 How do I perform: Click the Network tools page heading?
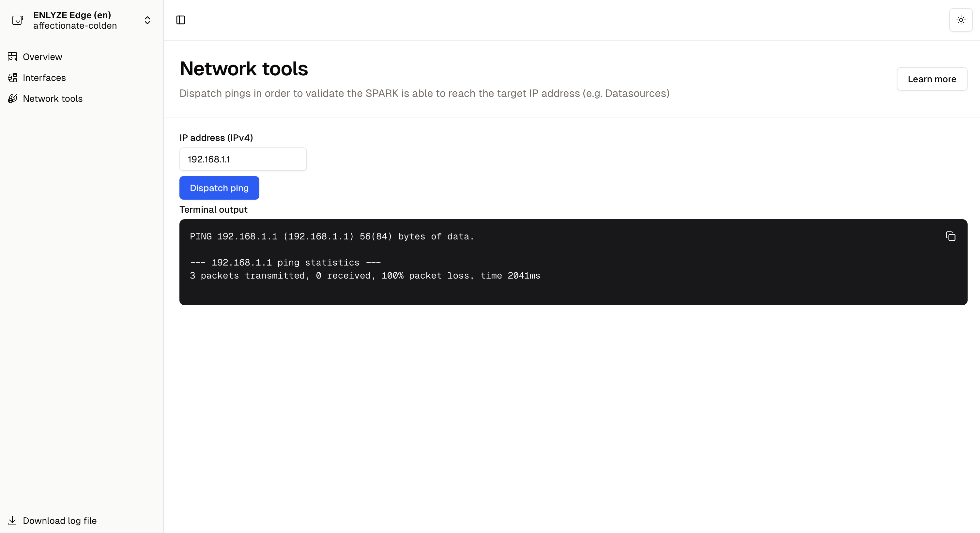pos(243,69)
